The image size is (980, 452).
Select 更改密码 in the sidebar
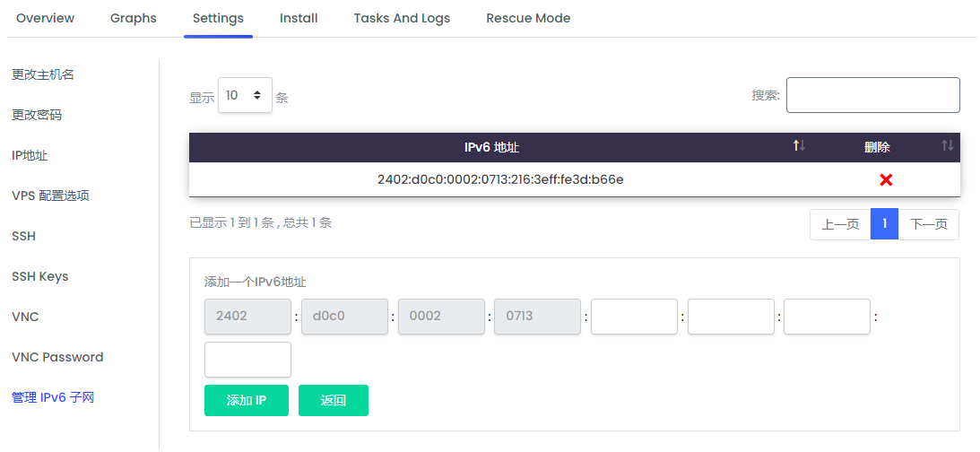click(x=37, y=115)
